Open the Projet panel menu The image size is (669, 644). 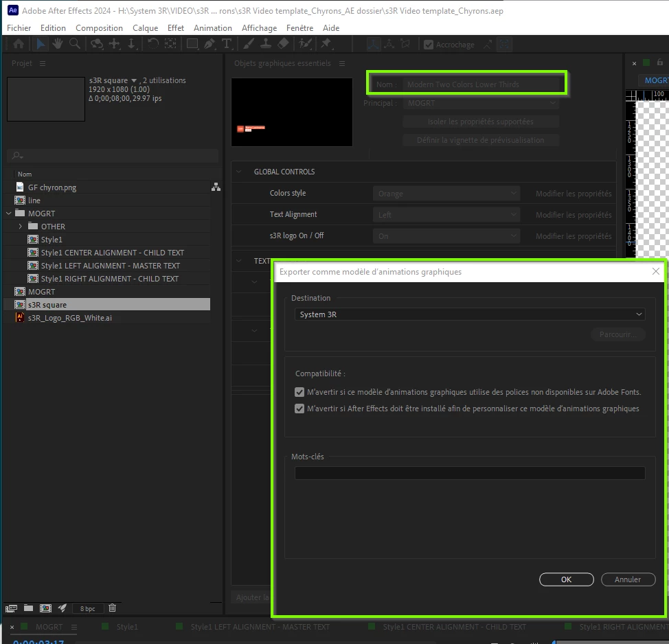tap(42, 63)
